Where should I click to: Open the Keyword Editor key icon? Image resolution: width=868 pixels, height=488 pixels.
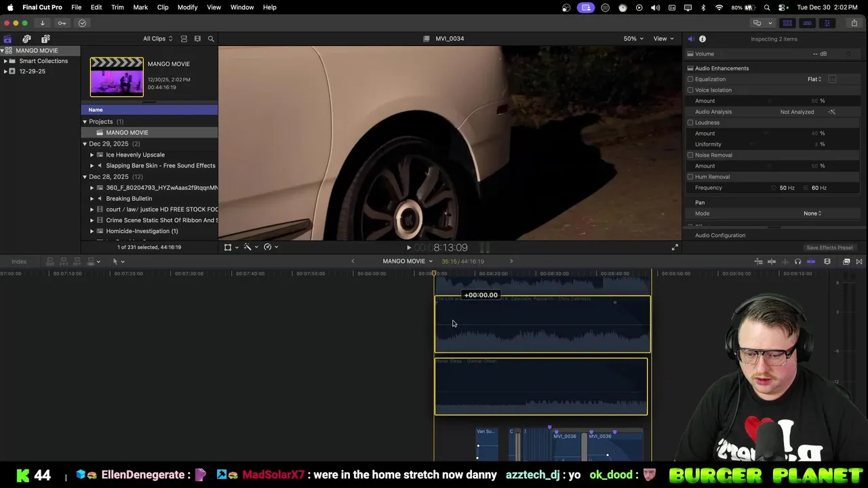[x=62, y=23]
